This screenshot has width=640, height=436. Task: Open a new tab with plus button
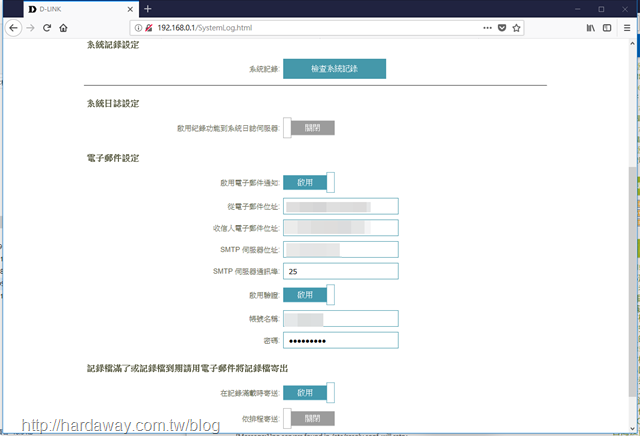tap(147, 8)
